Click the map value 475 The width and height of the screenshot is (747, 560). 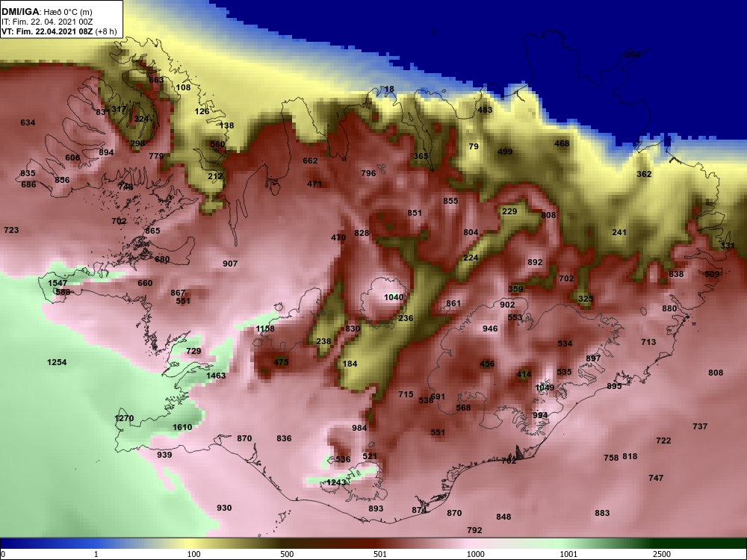point(281,362)
